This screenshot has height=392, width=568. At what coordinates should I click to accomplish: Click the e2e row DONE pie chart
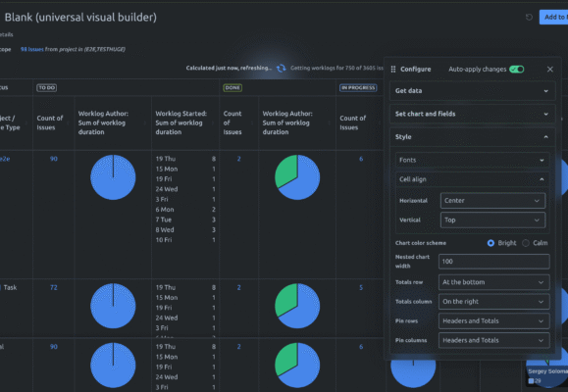pos(297,177)
